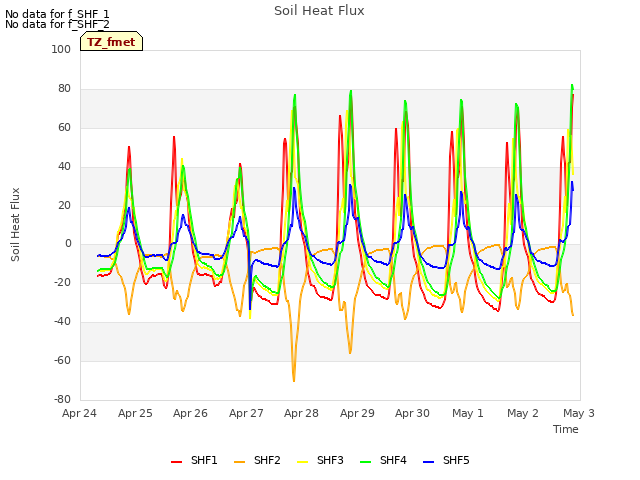Click the 0 y-axis tick label
The image size is (640, 480).
[68, 244]
